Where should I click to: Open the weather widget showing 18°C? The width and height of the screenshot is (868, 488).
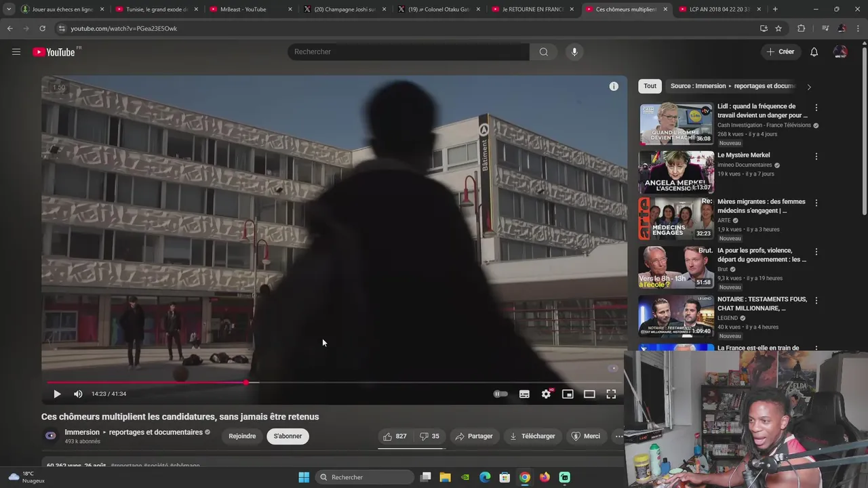tap(26, 477)
